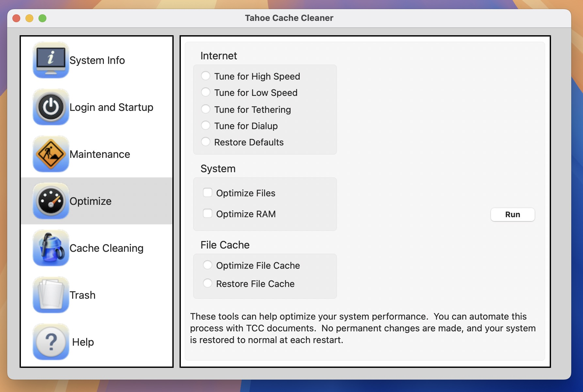The width and height of the screenshot is (583, 392).
Task: Click the Cache Cleaning vacuum icon
Action: point(50,248)
